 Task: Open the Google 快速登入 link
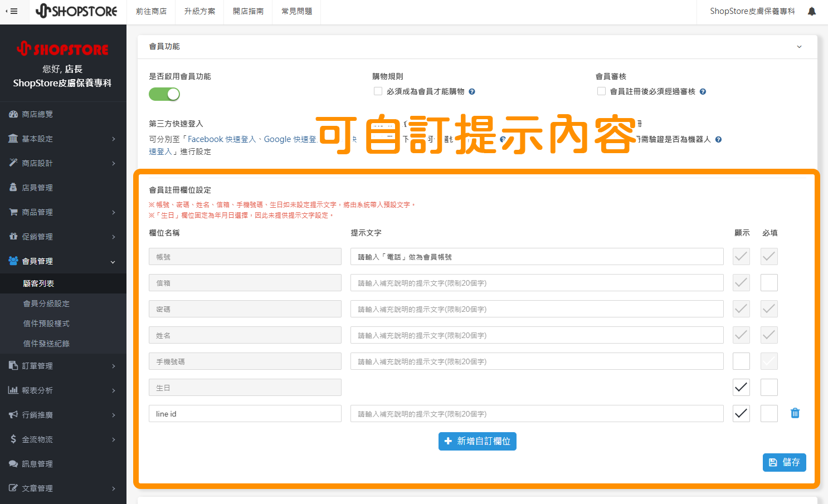coord(290,139)
